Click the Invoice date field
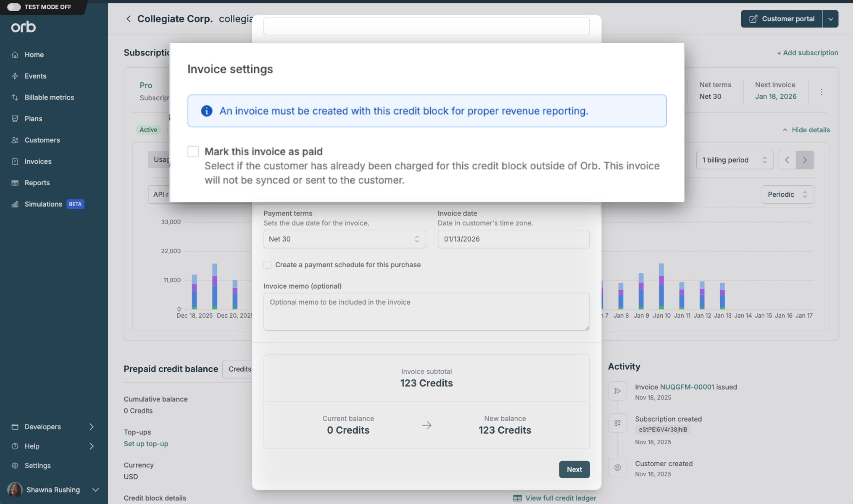Screen dimensions: 853x504 (513, 239)
